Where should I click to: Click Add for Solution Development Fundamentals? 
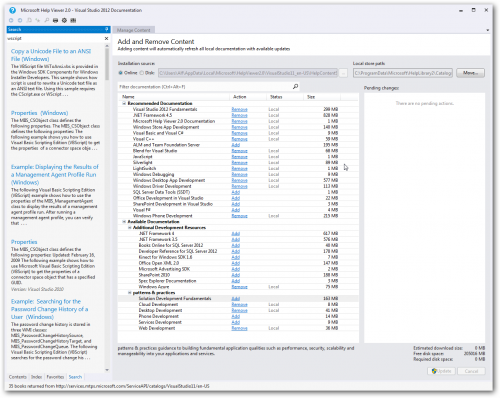point(236,299)
